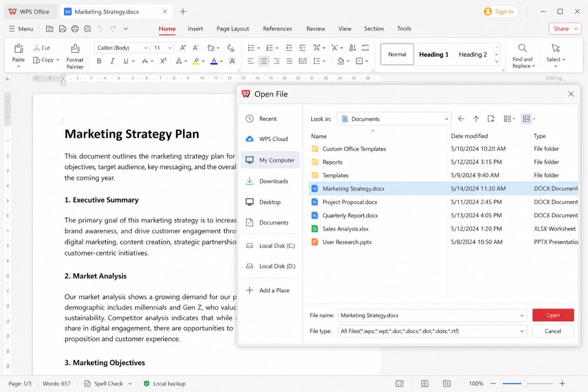Decrease paragraph indent
Image resolution: width=588 pixels, height=392 pixels.
289,48
